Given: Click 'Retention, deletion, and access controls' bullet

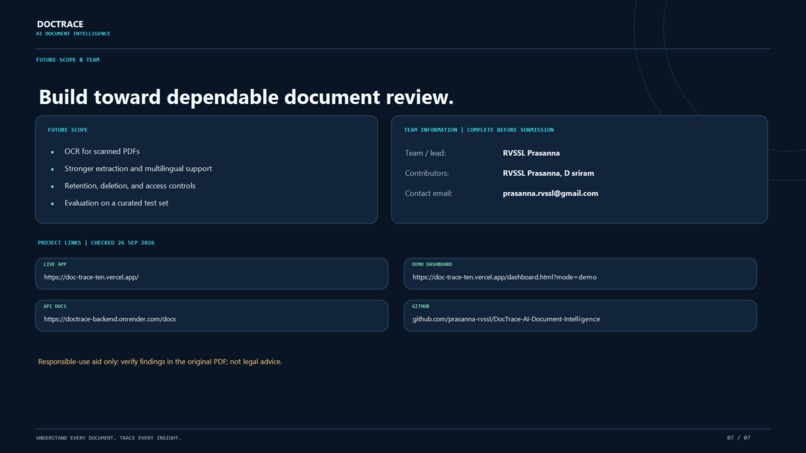Looking at the screenshot, I should tap(130, 186).
